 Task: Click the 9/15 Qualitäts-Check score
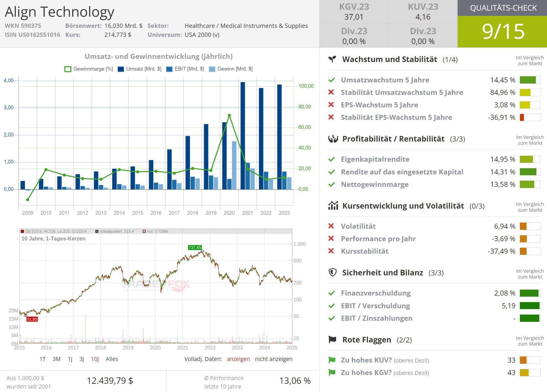point(503,32)
